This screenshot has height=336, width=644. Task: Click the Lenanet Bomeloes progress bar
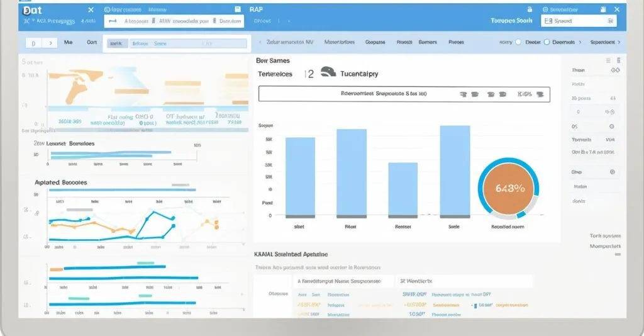pyautogui.click(x=111, y=154)
